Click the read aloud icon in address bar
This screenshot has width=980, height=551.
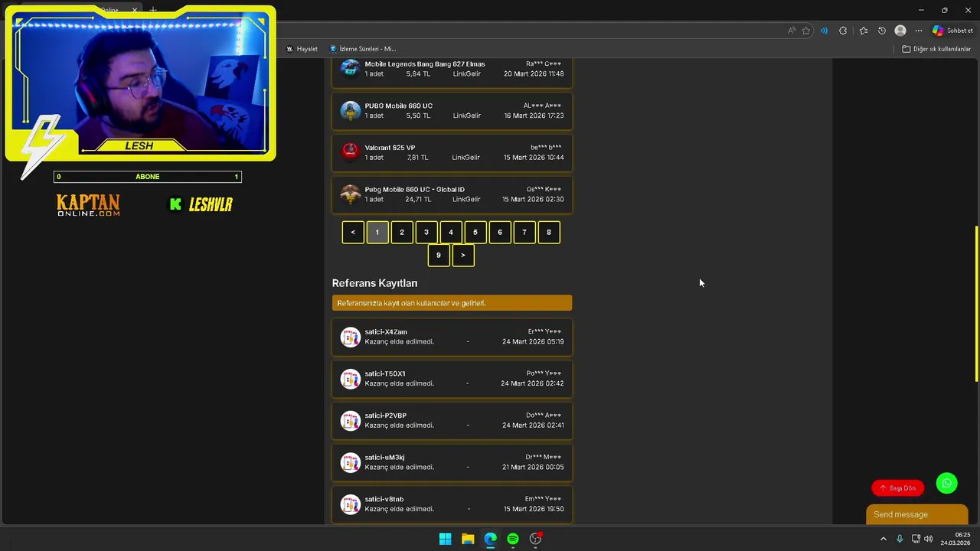click(x=792, y=31)
